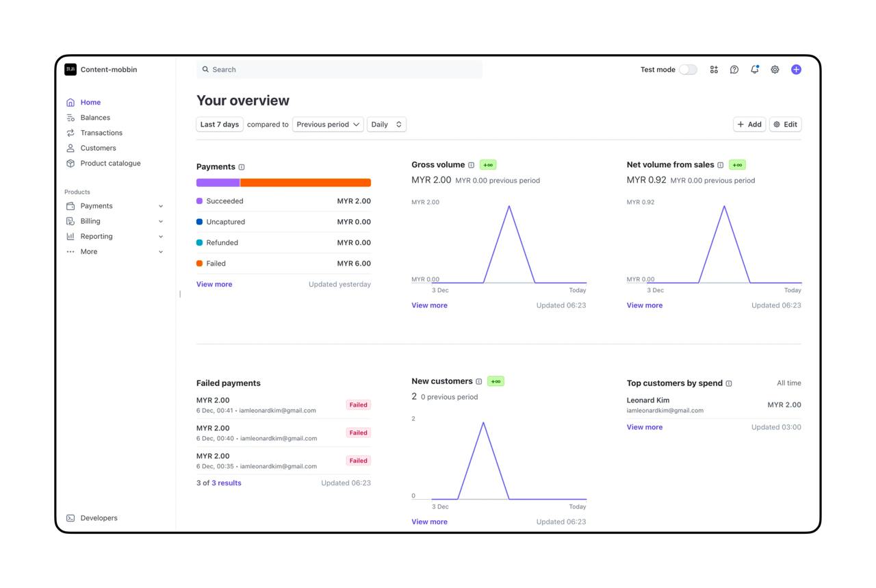
Task: Open the help question mark icon
Action: tap(734, 69)
